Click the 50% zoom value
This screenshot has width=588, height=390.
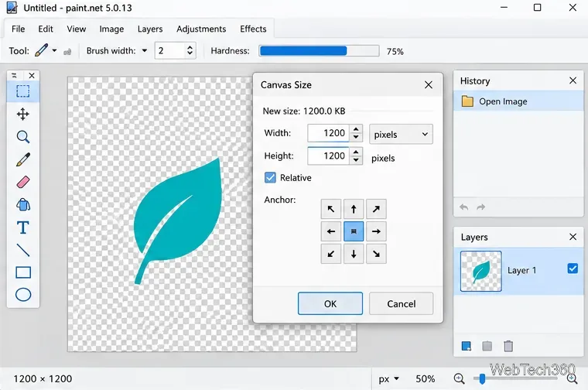pyautogui.click(x=426, y=378)
